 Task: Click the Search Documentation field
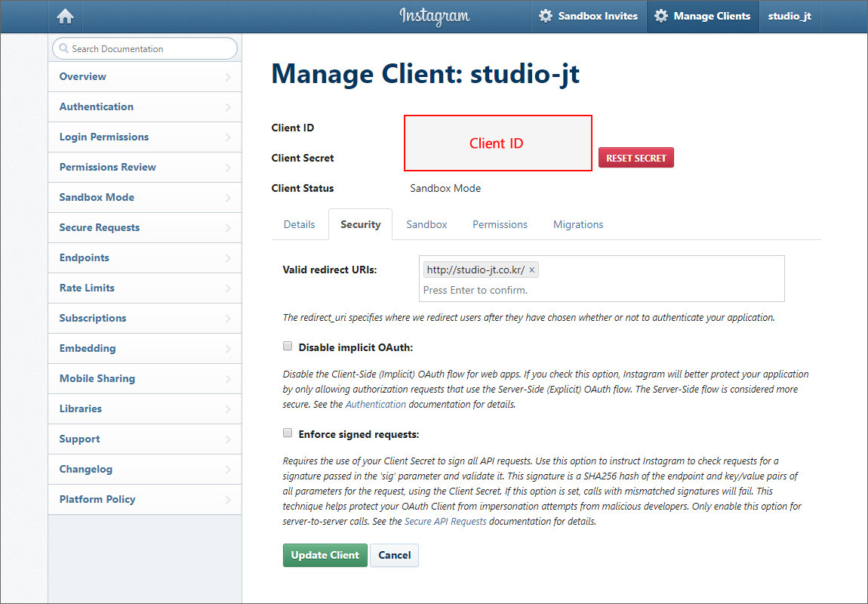pyautogui.click(x=151, y=49)
